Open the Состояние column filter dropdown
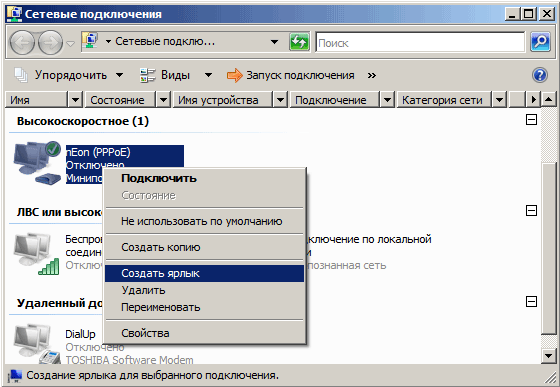 [x=164, y=100]
